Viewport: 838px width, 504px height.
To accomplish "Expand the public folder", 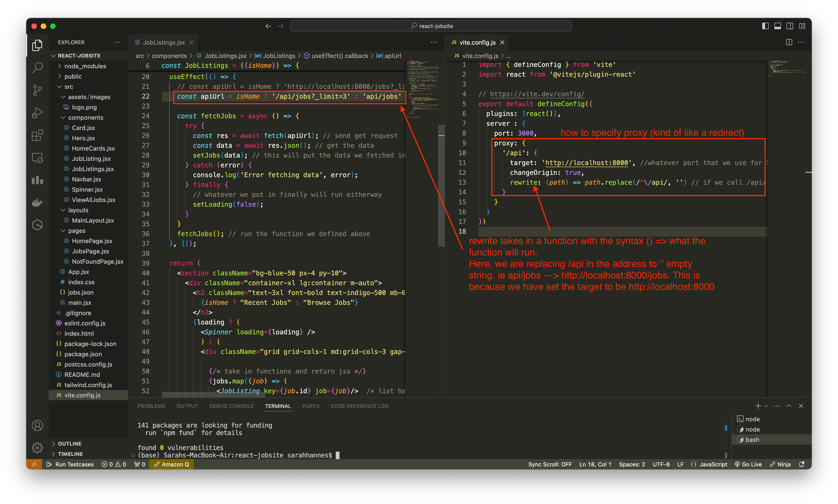I will click(73, 76).
